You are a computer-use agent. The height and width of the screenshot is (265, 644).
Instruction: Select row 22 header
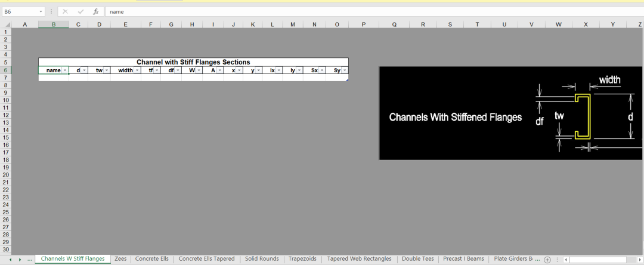pyautogui.click(x=5, y=189)
